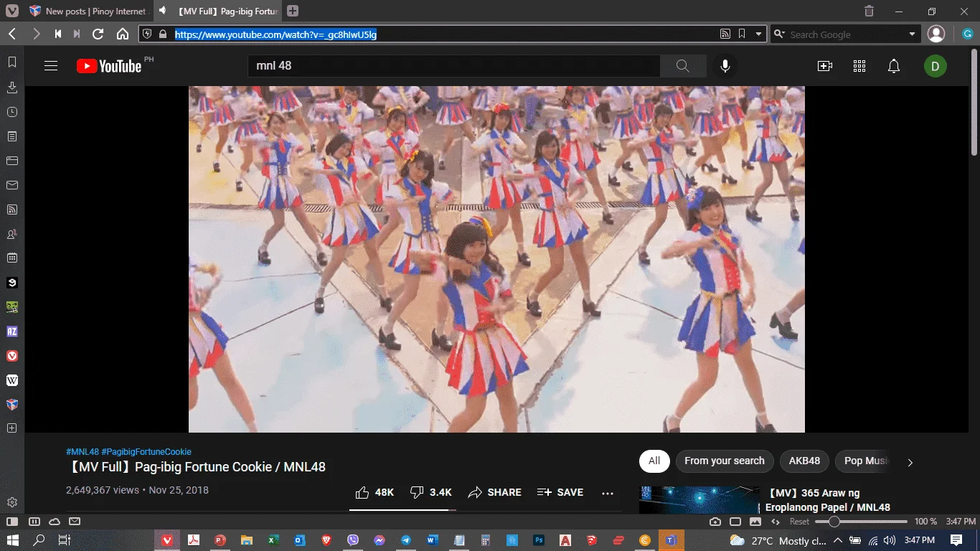
Task: Go back to the previous page
Action: coord(13,34)
